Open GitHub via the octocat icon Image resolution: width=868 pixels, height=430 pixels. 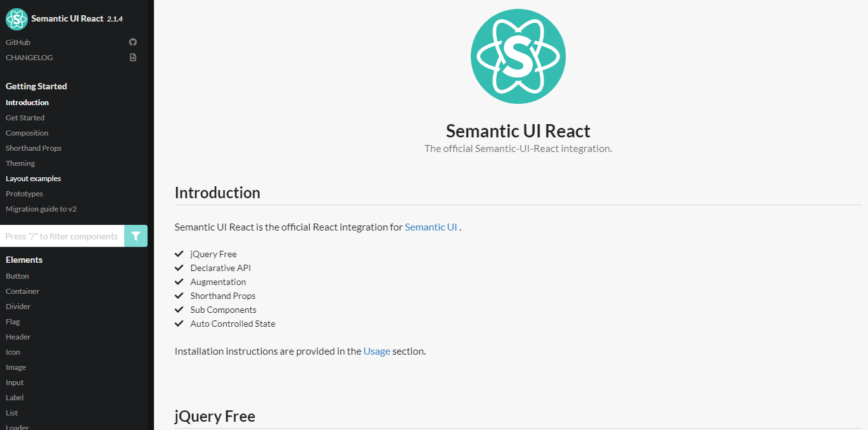[x=133, y=42]
